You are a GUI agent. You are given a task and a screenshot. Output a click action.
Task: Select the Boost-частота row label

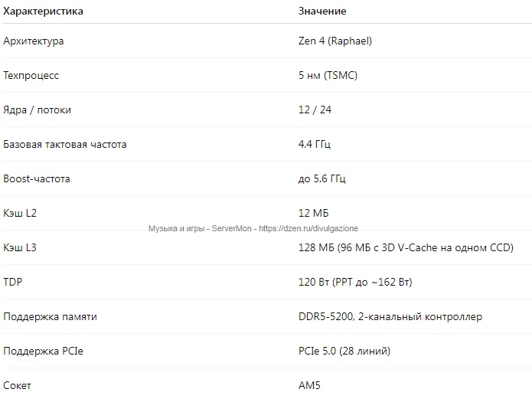(x=37, y=178)
